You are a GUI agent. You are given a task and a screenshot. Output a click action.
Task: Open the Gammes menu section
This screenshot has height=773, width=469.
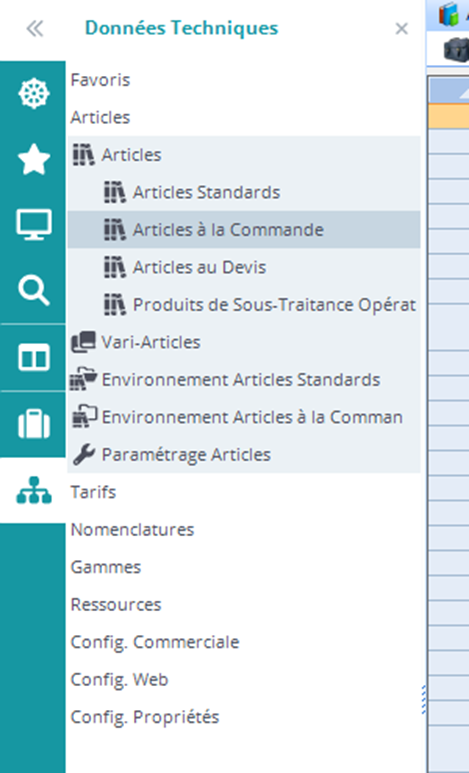tap(106, 567)
